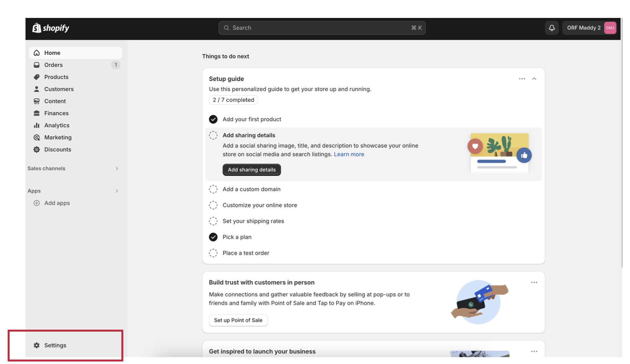Open the notifications bell
This screenshot has width=630, height=364.
click(x=551, y=28)
